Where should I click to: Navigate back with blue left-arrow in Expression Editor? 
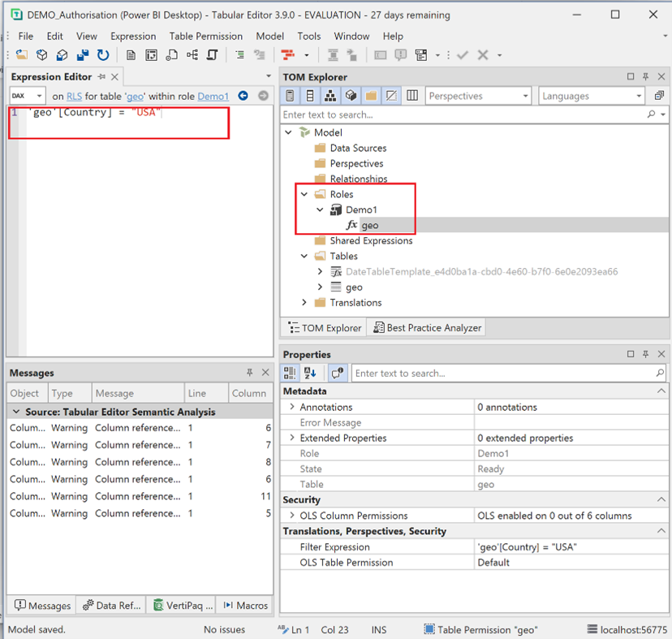click(x=243, y=96)
